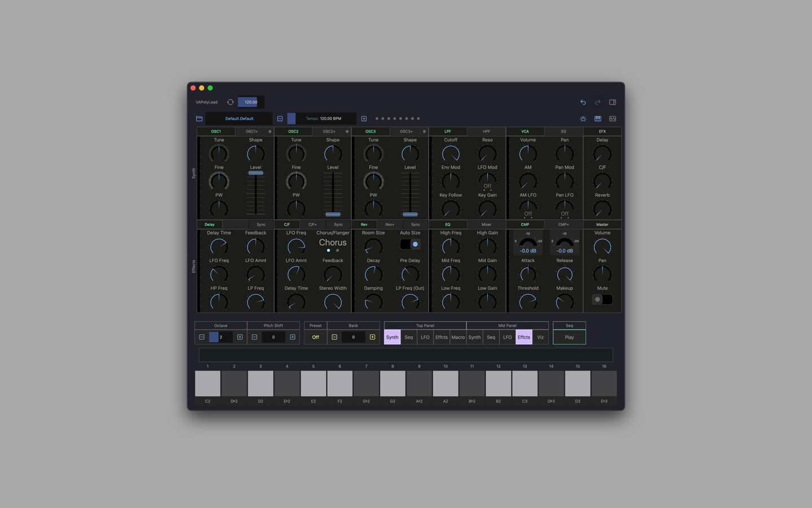The height and width of the screenshot is (508, 812).
Task: Click the Room Size knob
Action: click(x=373, y=247)
